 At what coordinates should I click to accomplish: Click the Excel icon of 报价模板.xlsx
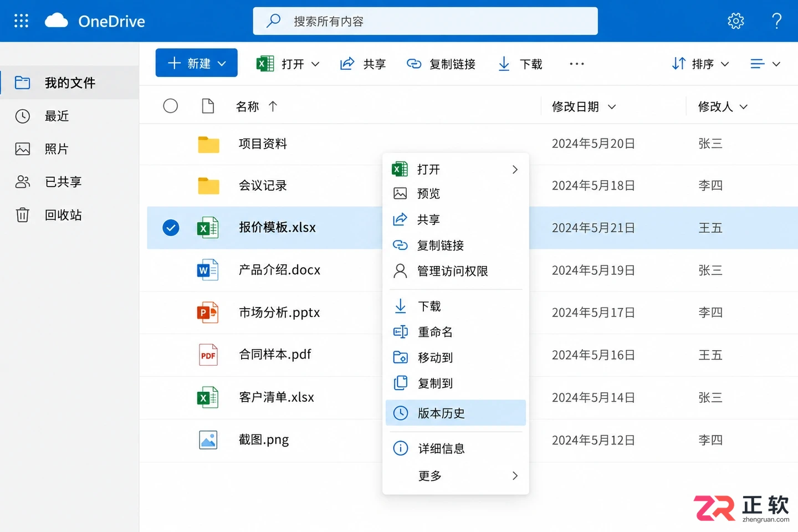(x=208, y=228)
